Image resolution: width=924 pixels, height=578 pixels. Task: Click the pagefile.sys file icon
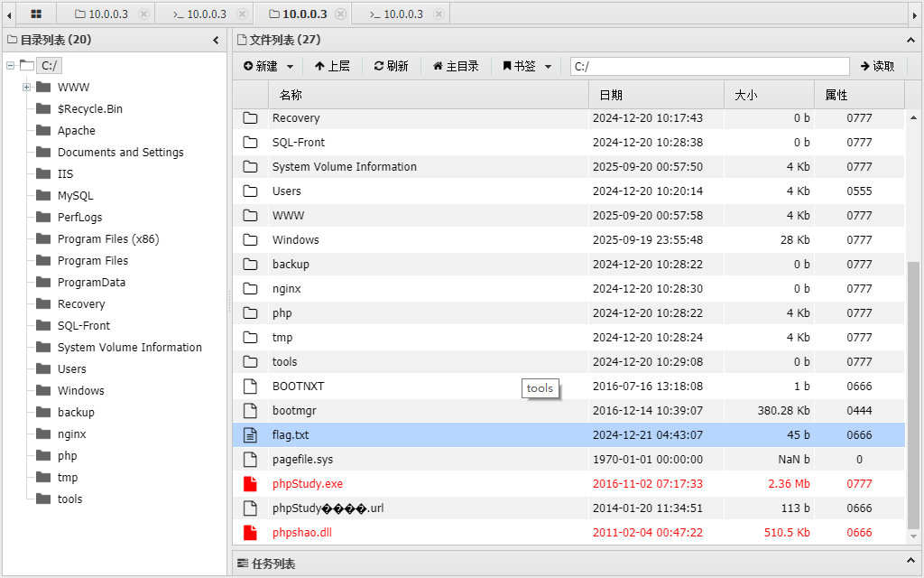pos(251,460)
